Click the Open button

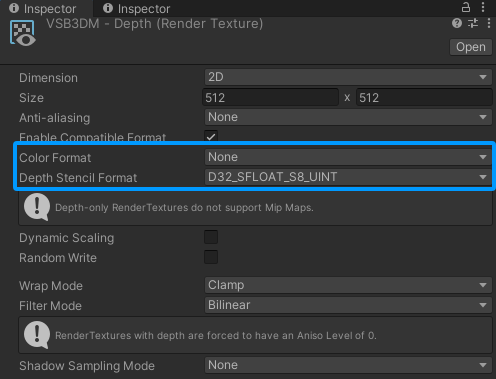pos(471,47)
